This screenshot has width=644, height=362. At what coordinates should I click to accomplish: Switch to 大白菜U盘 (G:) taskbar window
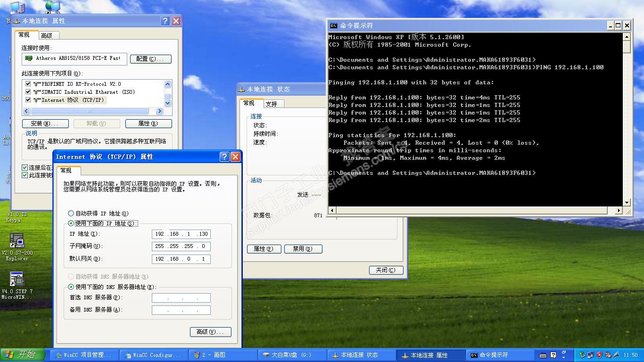[x=293, y=355]
